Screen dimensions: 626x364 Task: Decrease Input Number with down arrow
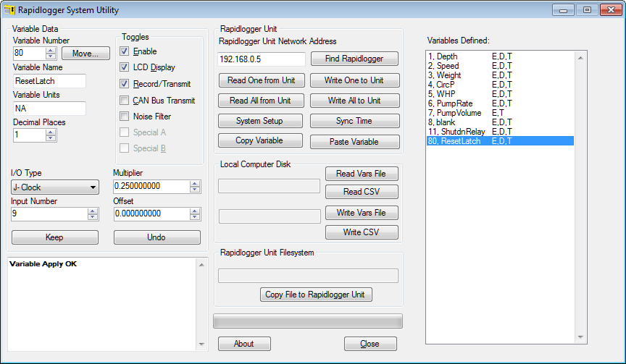click(93, 217)
